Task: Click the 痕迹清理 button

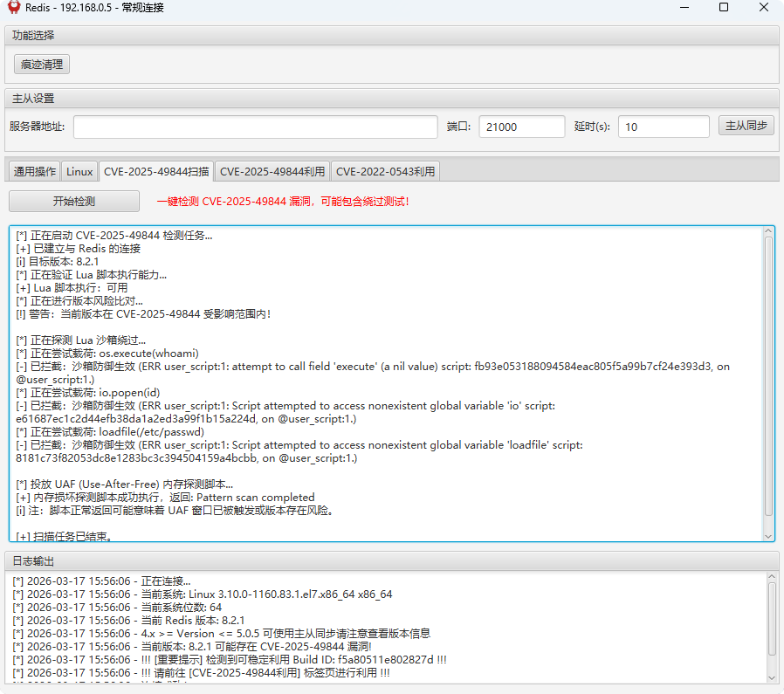Action: click(x=42, y=65)
